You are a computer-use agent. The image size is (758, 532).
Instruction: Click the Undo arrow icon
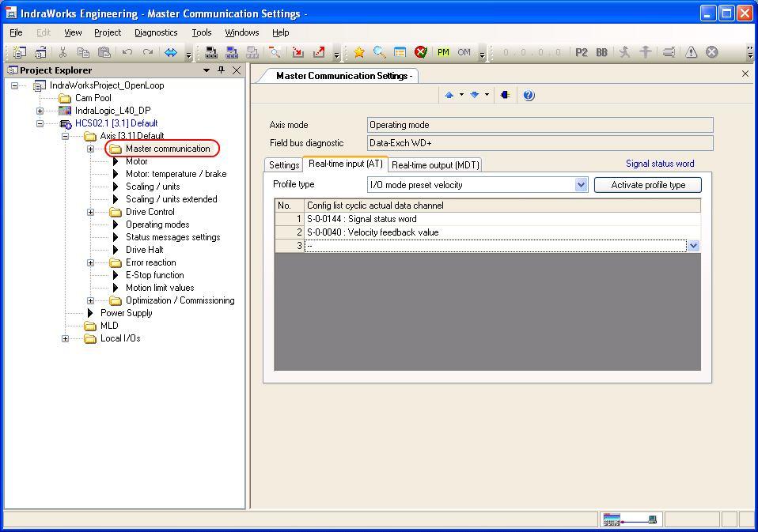point(127,52)
